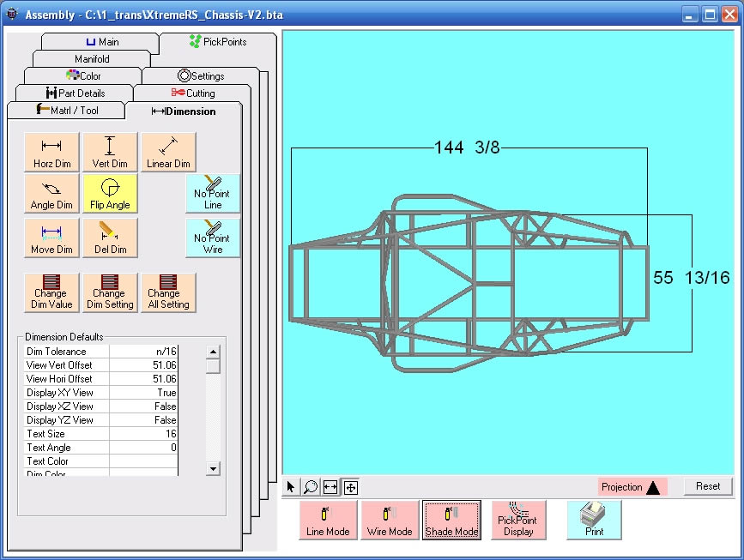Viewport: 744px width, 560px height.
Task: Click the pan tool under the drawing view
Action: point(351,486)
